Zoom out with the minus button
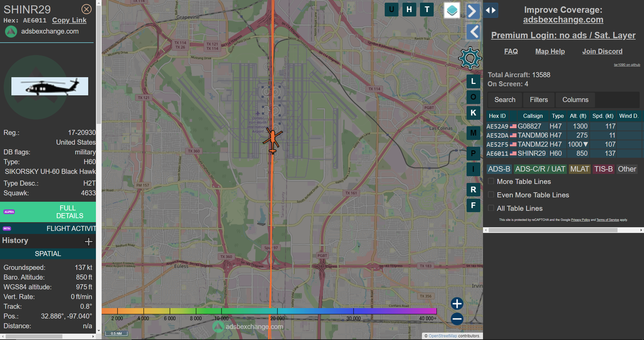644x340 pixels. [457, 319]
